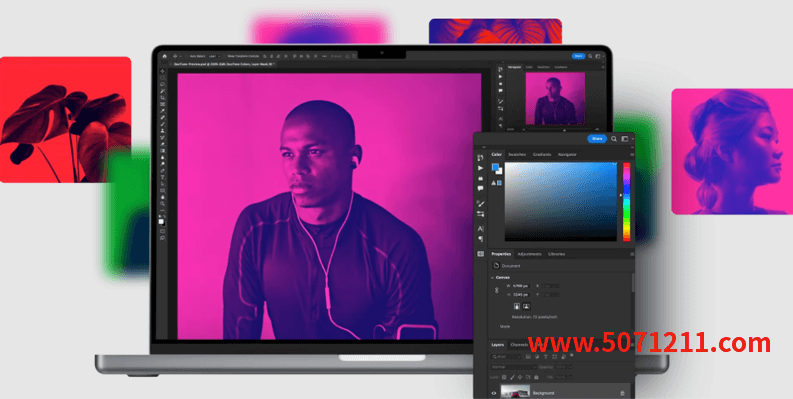Click the blue Share button on floating panel
The width and height of the screenshot is (793, 399).
(597, 139)
